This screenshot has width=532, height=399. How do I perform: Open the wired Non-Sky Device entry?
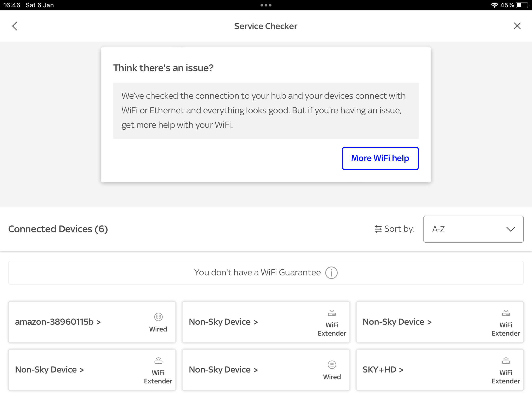pyautogui.click(x=223, y=370)
